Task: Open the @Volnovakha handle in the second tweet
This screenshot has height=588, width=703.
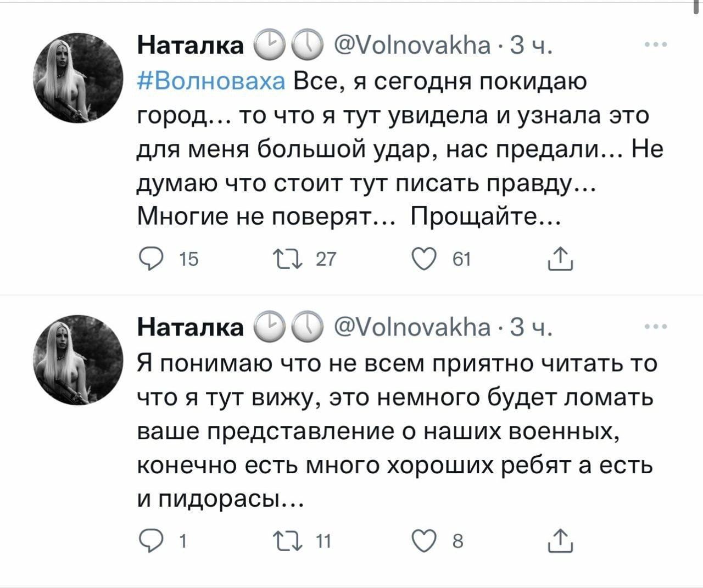Action: click(x=412, y=327)
